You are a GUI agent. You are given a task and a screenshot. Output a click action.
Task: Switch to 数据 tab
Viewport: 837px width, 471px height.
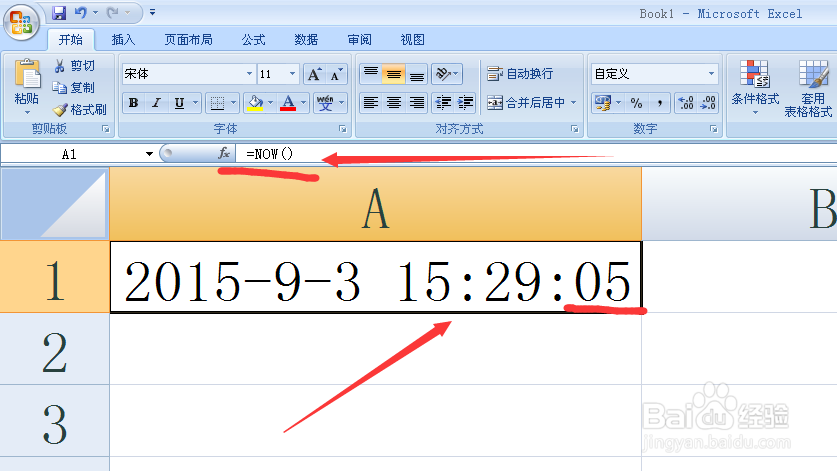(306, 40)
